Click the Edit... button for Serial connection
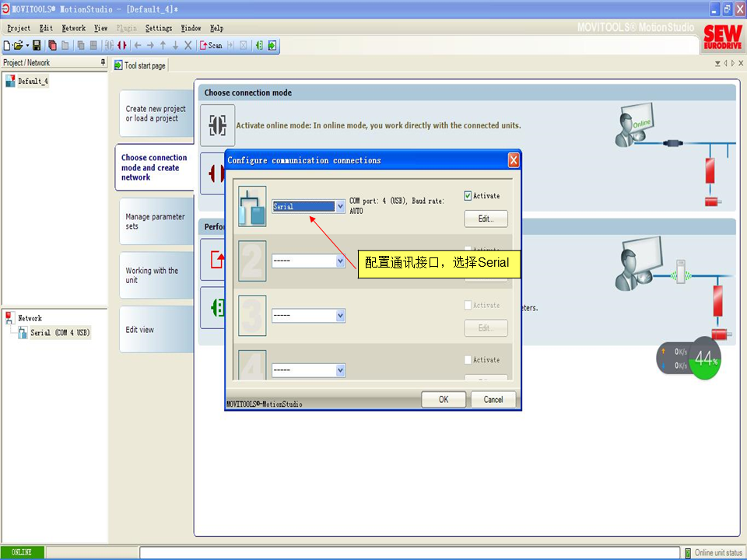Screen dimensions: 747x560 486,219
